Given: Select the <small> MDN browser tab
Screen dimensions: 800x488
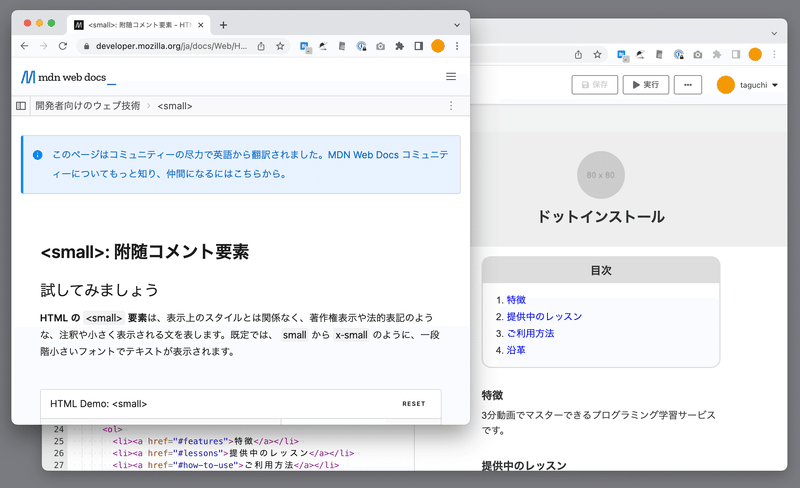Looking at the screenshot, I should (x=139, y=25).
